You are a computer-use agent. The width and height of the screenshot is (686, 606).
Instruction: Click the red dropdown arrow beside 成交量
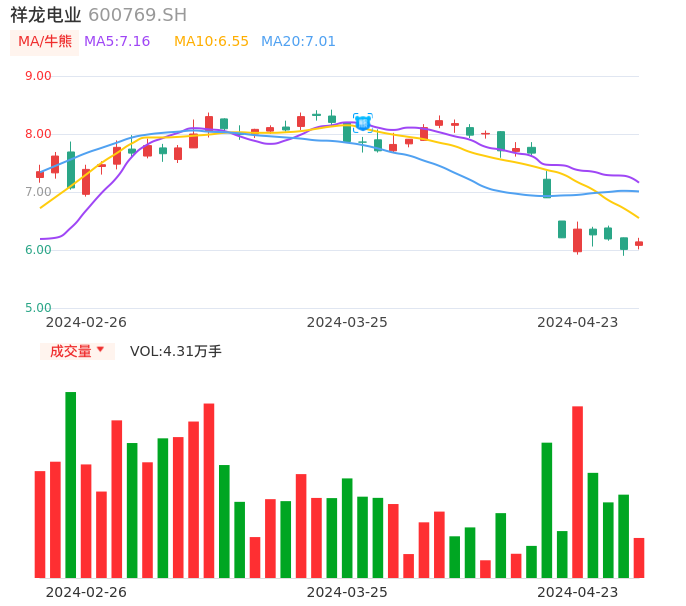[x=100, y=350]
